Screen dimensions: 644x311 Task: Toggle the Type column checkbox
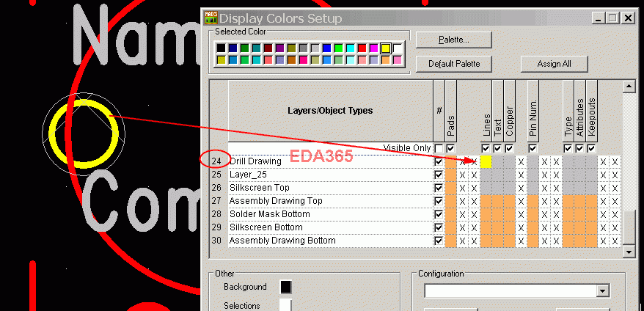click(568, 148)
